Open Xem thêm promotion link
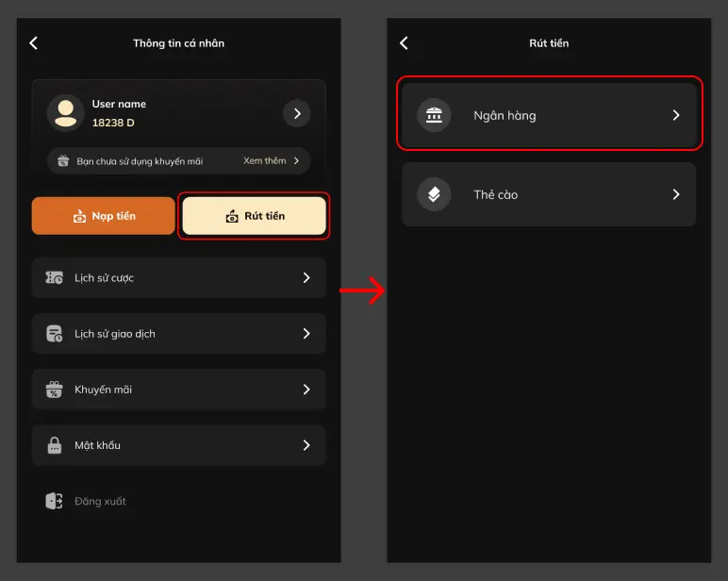 [265, 160]
